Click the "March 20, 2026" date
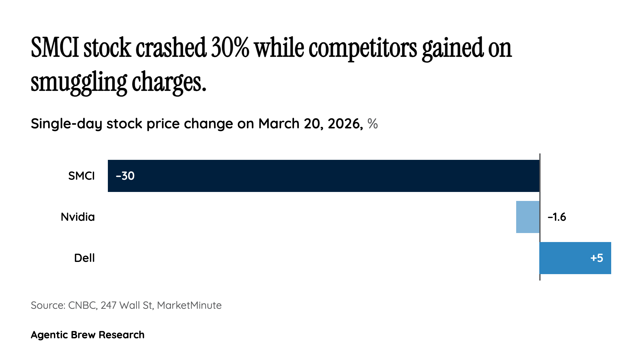 [310, 124]
